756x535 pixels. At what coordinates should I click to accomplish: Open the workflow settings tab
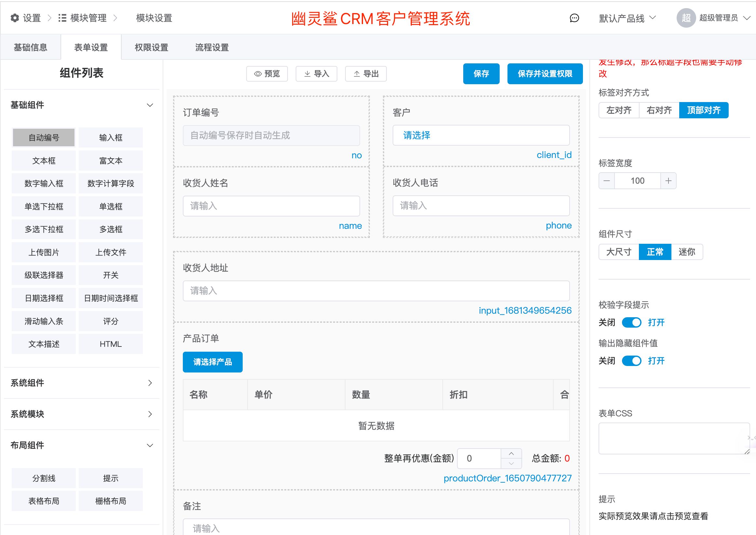point(212,47)
